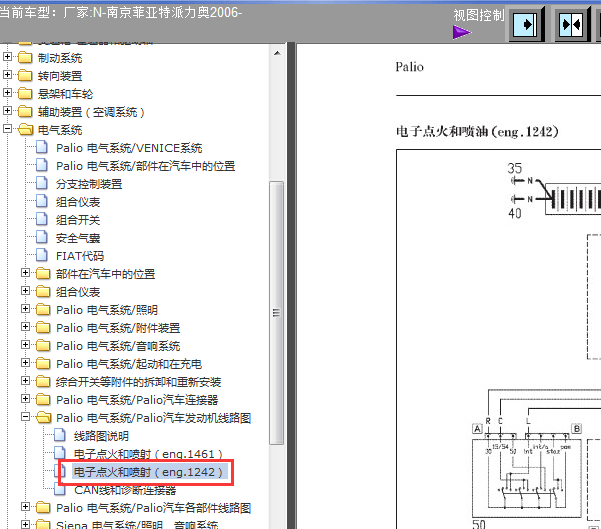Expand Palio 电气系统/音响系统 folder
The width and height of the screenshot is (601, 529).
pyautogui.click(x=25, y=345)
